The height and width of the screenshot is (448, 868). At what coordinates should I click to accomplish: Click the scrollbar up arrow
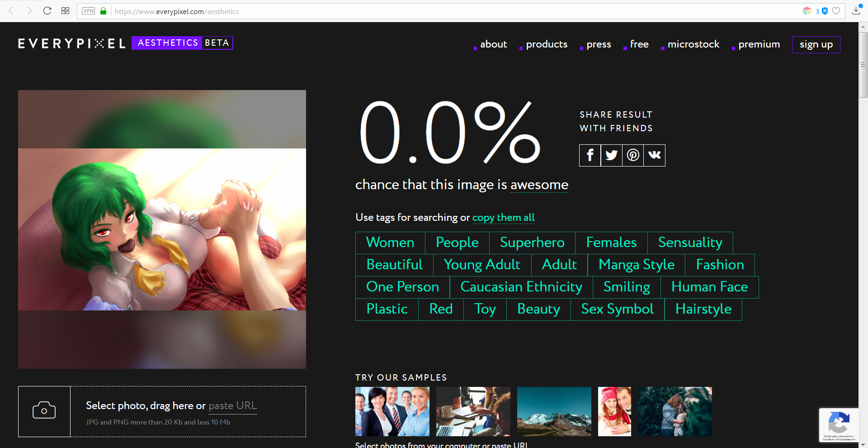(863, 27)
